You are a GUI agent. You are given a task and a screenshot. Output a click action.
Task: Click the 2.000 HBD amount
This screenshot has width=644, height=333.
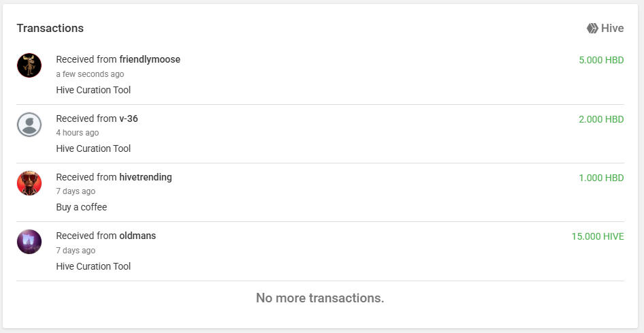pyautogui.click(x=601, y=119)
